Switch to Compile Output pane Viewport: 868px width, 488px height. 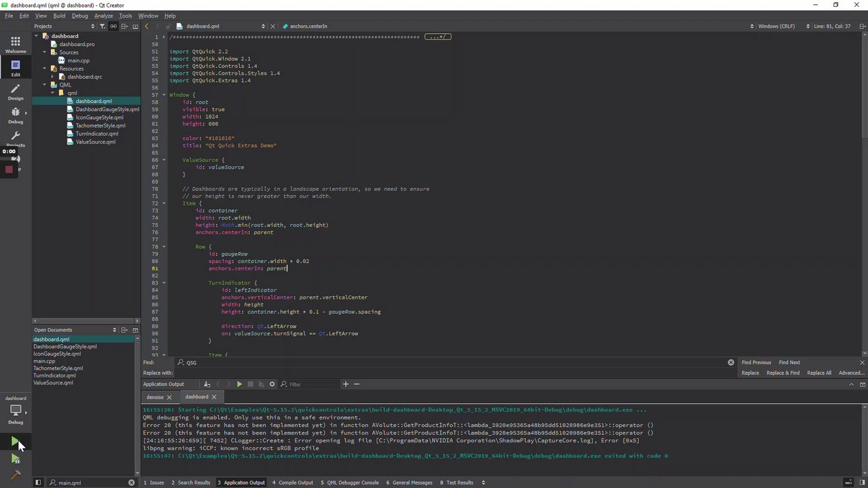[293, 483]
